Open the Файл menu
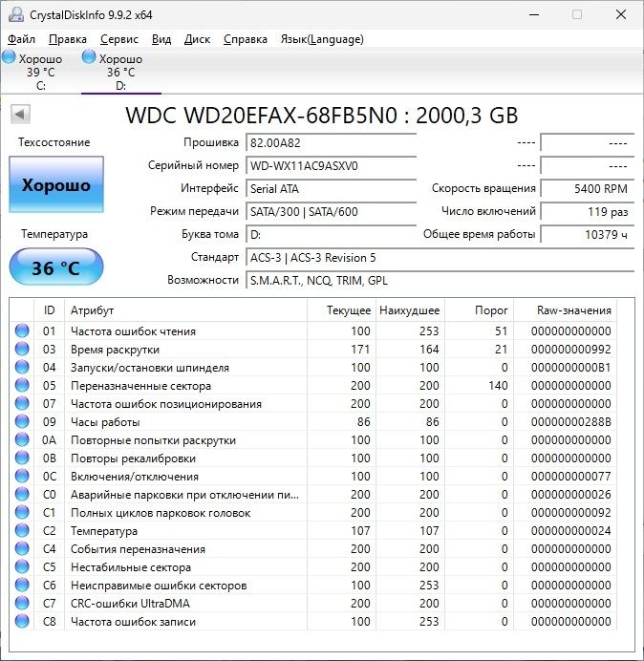 [21, 39]
